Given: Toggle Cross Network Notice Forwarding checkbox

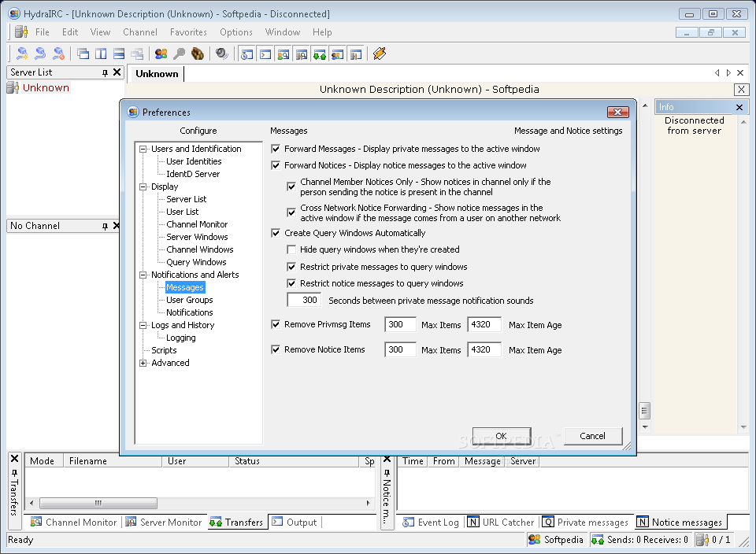Looking at the screenshot, I should click(291, 212).
